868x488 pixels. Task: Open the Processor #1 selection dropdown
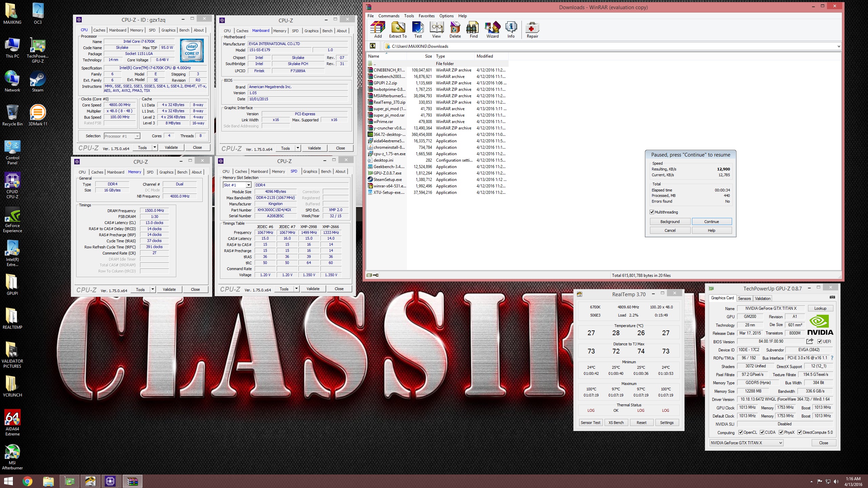(137, 136)
